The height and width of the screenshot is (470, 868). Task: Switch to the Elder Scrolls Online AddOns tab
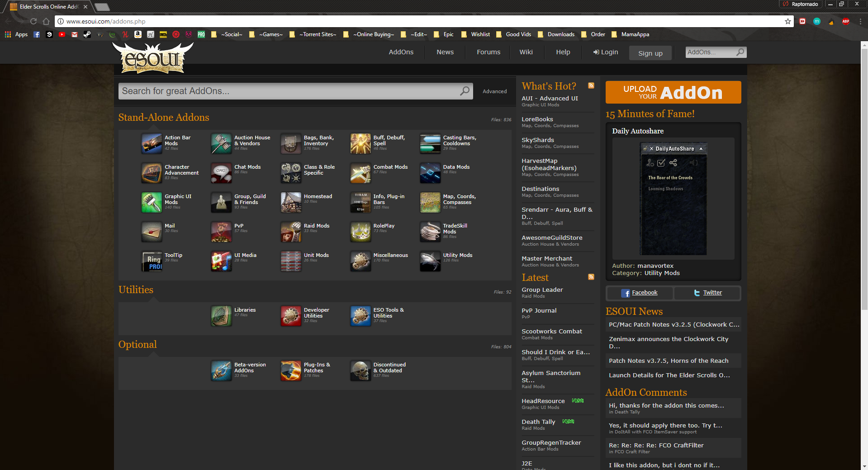click(49, 7)
